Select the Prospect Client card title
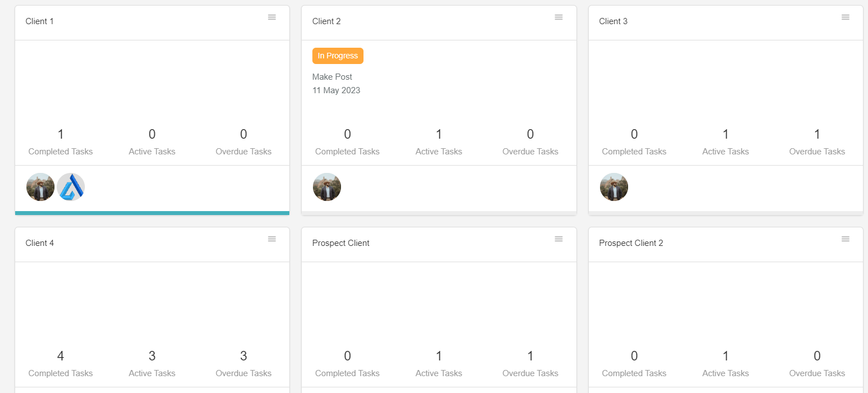The height and width of the screenshot is (393, 868). (x=341, y=243)
